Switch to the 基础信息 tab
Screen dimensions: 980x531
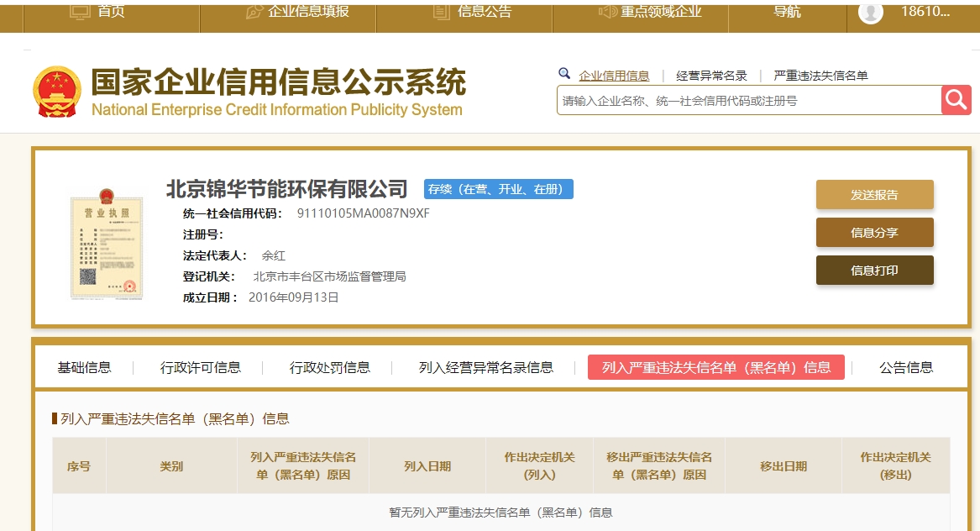[x=84, y=368]
